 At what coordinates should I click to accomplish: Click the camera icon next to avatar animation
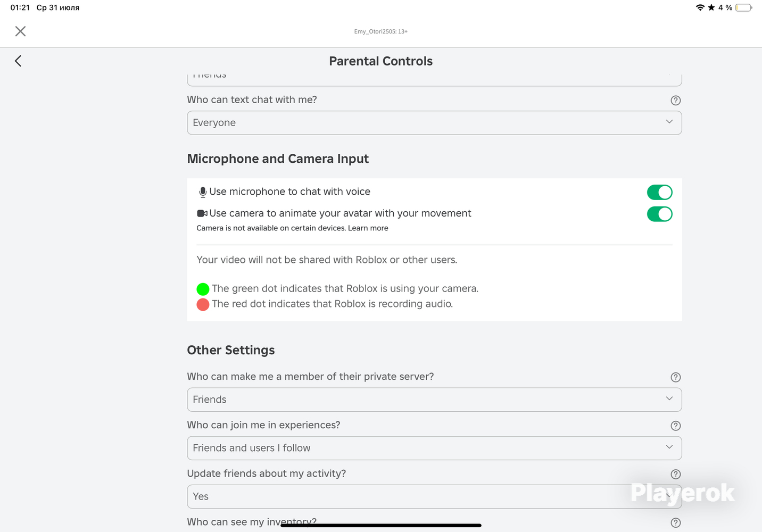[202, 213]
